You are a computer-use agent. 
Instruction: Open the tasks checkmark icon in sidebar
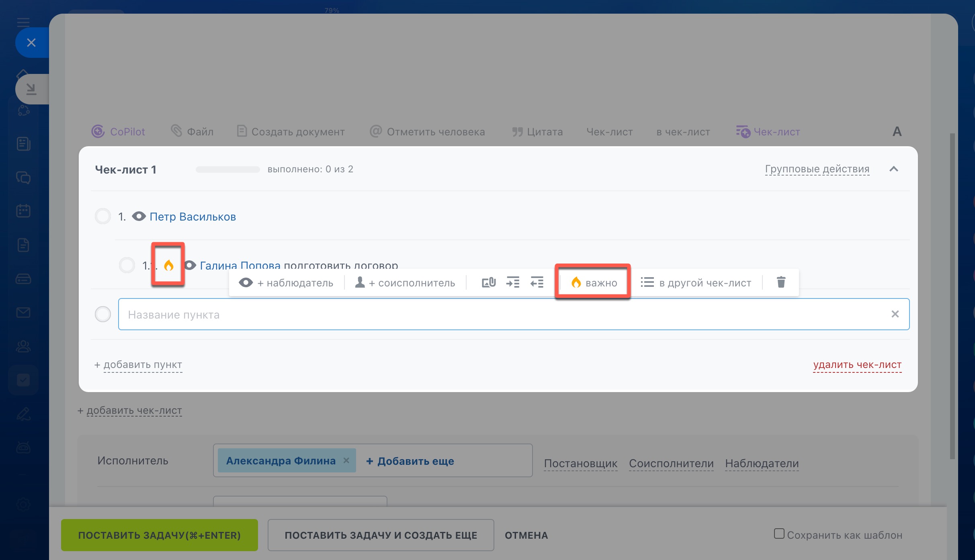23,380
